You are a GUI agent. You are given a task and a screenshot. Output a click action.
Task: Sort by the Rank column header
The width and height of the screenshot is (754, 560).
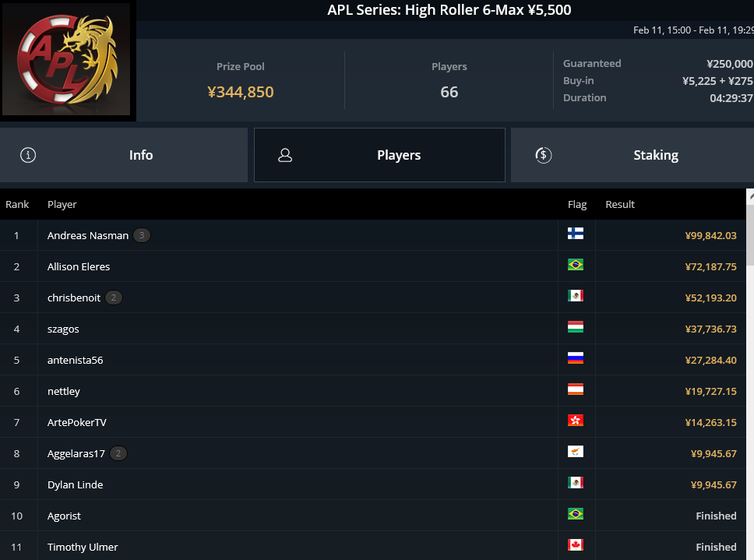(17, 204)
